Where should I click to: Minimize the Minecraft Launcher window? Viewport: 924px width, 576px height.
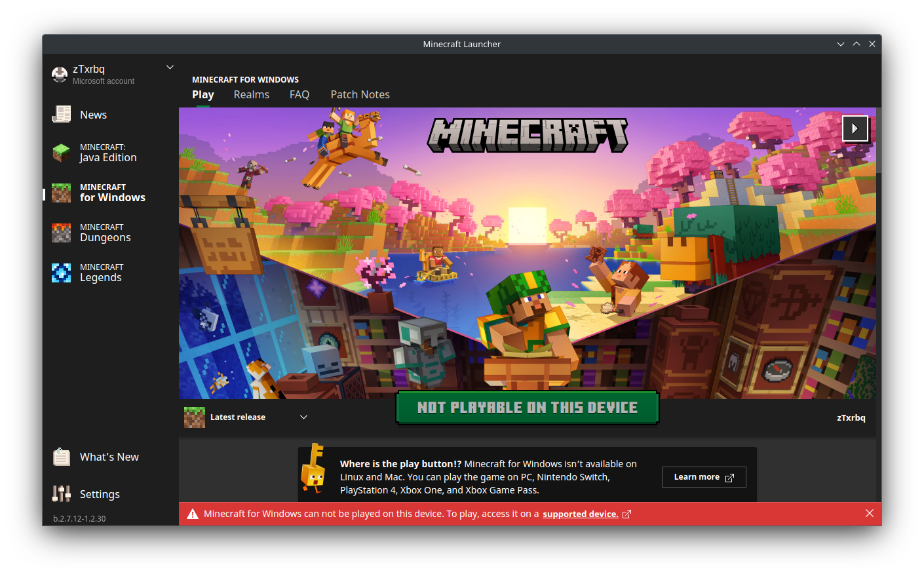coord(841,44)
